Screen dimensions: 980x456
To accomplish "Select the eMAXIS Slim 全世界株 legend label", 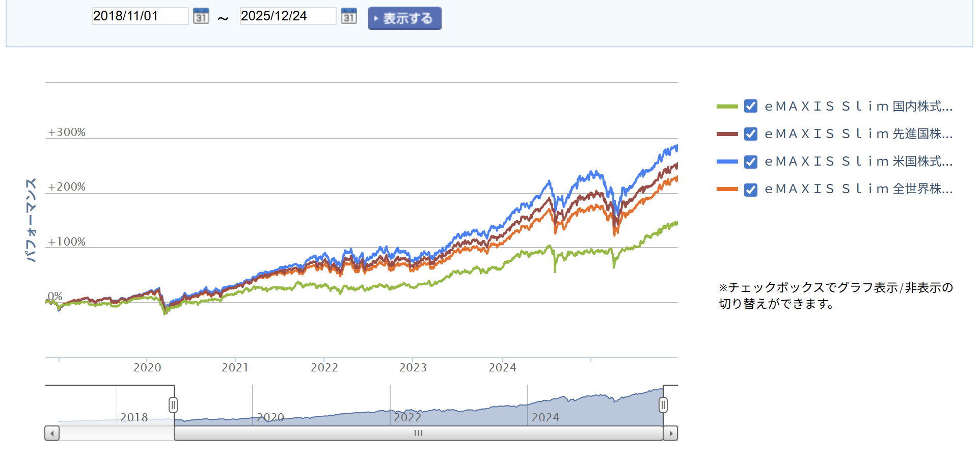I will [858, 189].
